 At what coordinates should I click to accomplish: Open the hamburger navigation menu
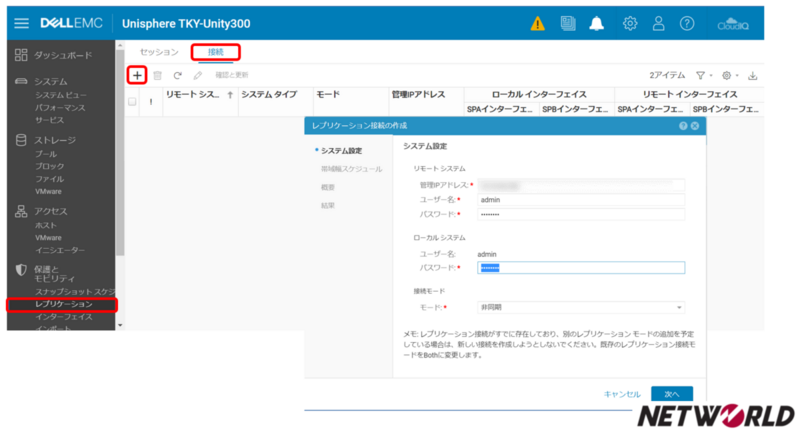(21, 23)
